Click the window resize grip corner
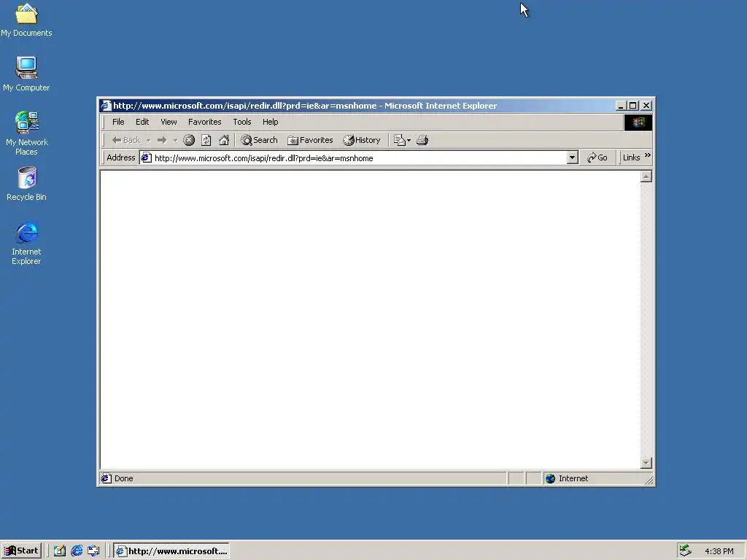Image resolution: width=747 pixels, height=560 pixels. [x=649, y=481]
